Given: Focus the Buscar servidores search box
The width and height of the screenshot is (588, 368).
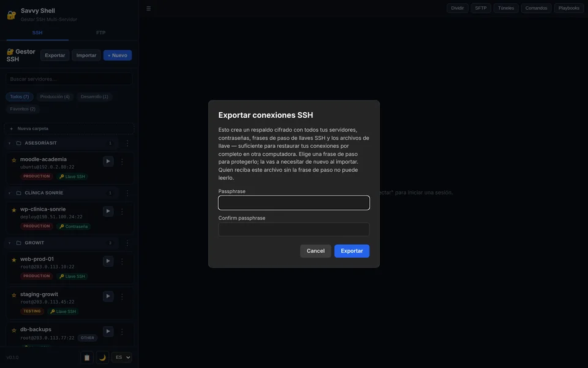Looking at the screenshot, I should (69, 79).
